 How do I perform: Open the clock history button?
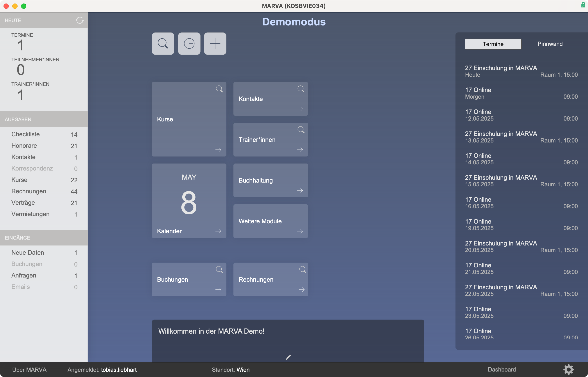189,44
